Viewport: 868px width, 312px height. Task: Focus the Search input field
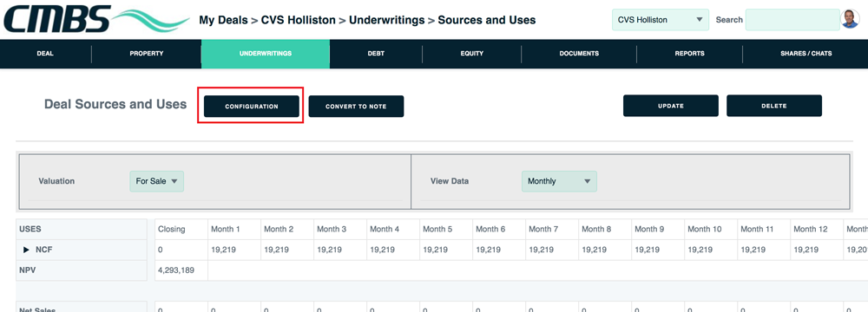(x=792, y=20)
